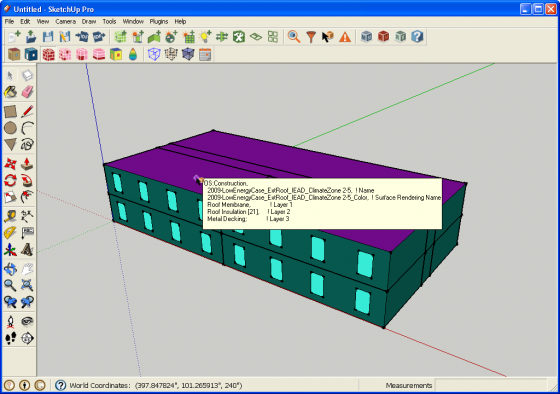Click the Save As floppy-with-pencil icon
Screen dimensions: 560x394
coord(65,37)
